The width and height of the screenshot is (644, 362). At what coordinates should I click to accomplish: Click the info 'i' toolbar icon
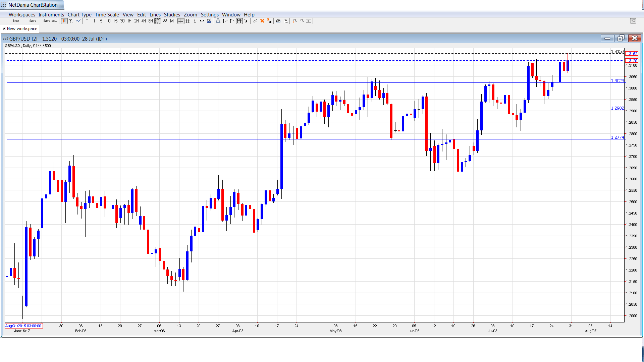(x=195, y=21)
